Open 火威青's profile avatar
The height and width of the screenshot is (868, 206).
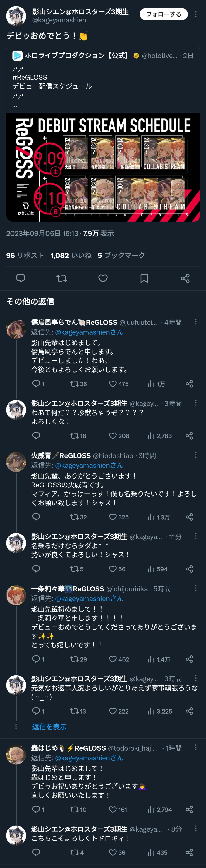[x=16, y=462]
